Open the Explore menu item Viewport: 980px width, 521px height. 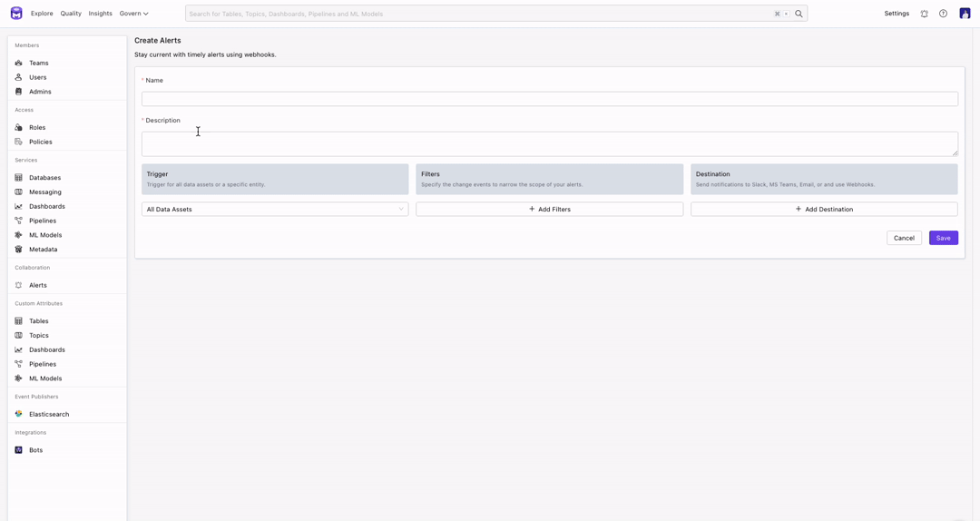pyautogui.click(x=42, y=14)
